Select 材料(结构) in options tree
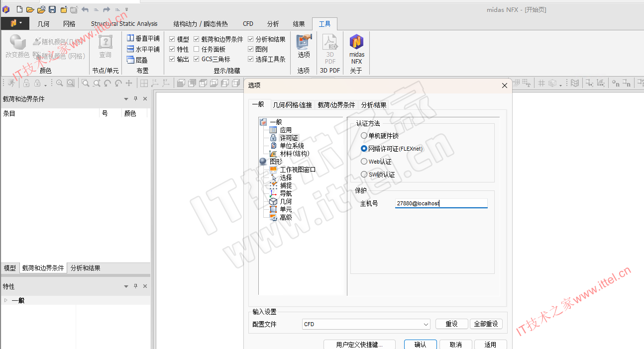The image size is (644, 349). (x=294, y=154)
